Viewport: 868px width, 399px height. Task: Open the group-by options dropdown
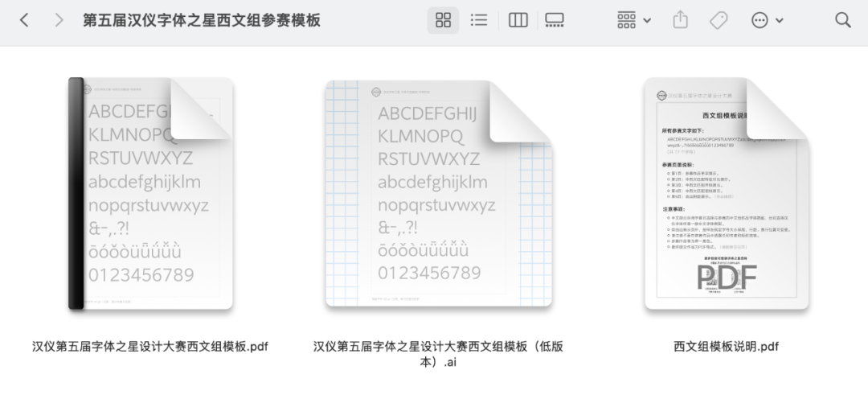(x=634, y=20)
